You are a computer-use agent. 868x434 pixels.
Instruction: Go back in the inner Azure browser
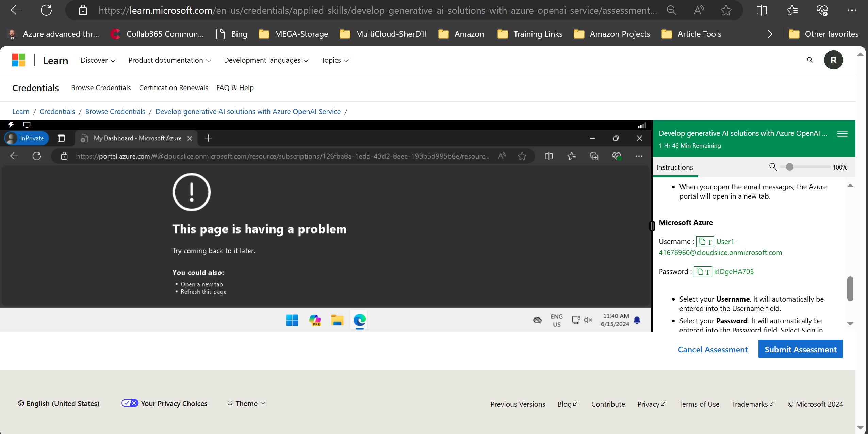click(x=14, y=156)
